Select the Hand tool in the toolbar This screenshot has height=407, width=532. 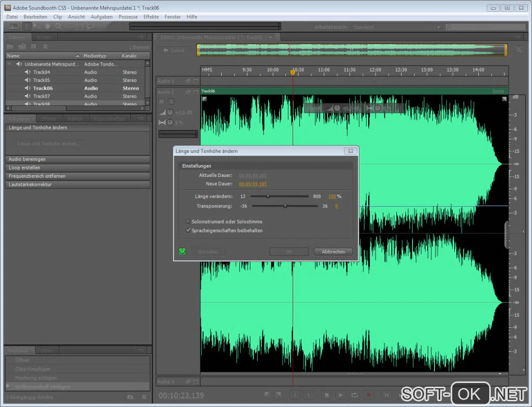(47, 26)
